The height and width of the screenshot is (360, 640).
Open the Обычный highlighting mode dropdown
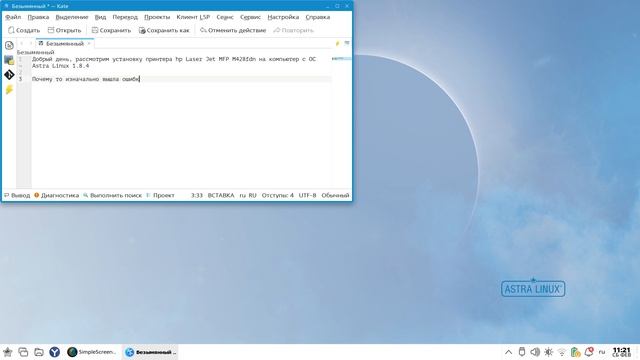point(335,196)
